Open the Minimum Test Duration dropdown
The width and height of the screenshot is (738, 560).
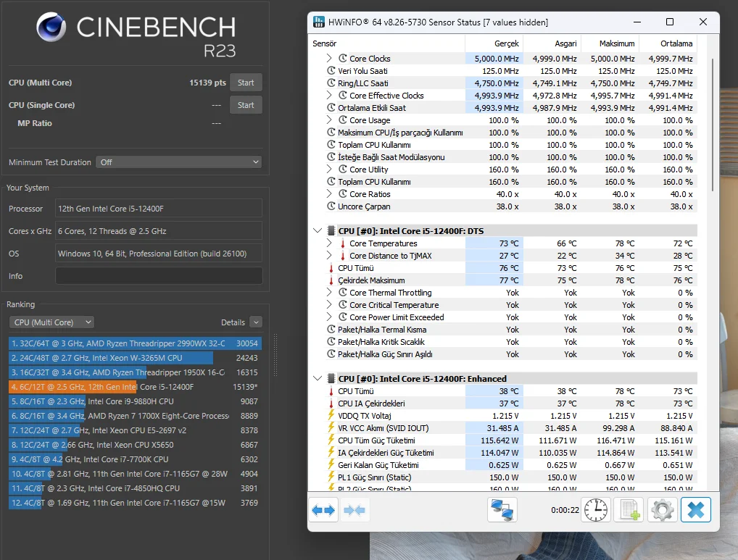tap(179, 162)
